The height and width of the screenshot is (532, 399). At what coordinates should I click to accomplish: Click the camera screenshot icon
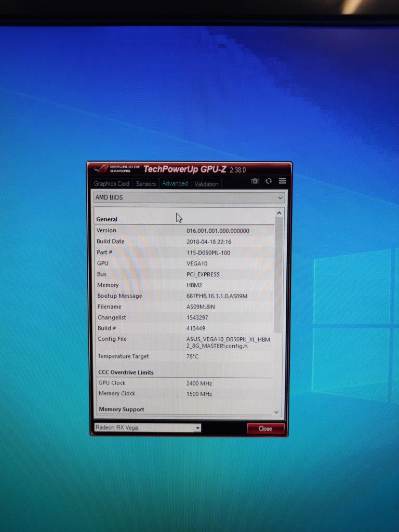pos(255,181)
